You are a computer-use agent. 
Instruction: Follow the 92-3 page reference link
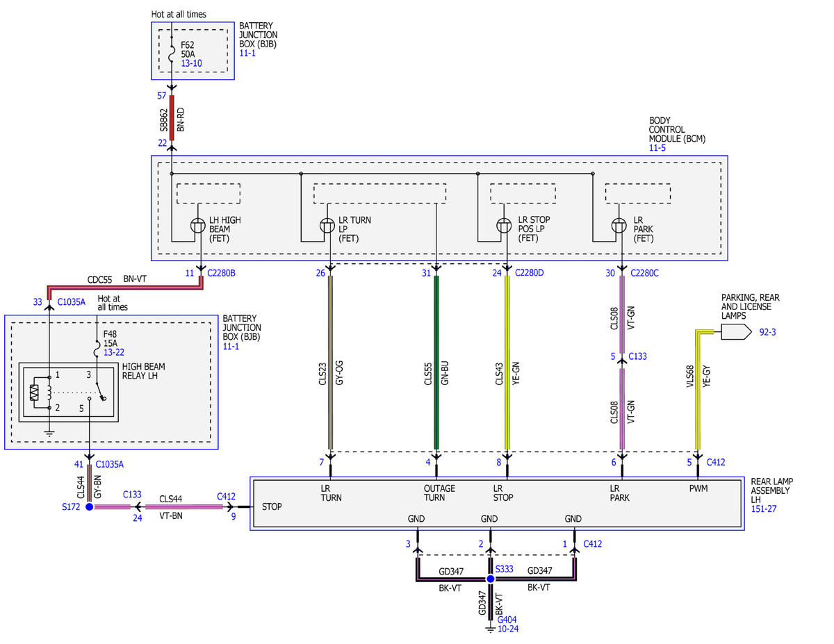click(x=767, y=332)
